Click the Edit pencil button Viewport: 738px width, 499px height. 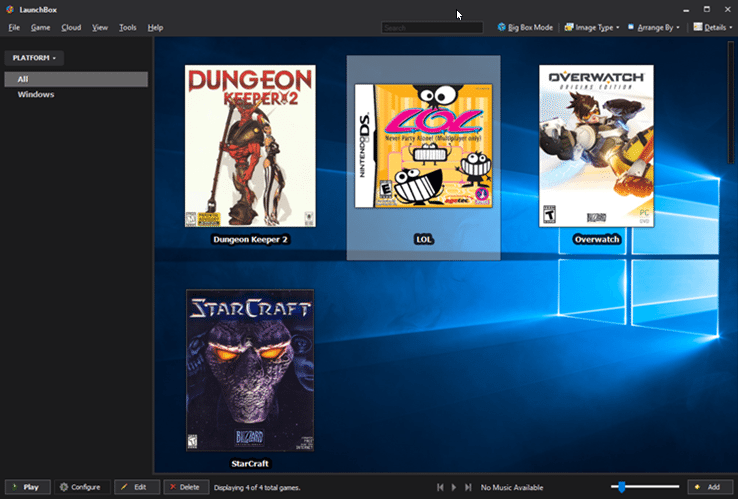click(136, 487)
